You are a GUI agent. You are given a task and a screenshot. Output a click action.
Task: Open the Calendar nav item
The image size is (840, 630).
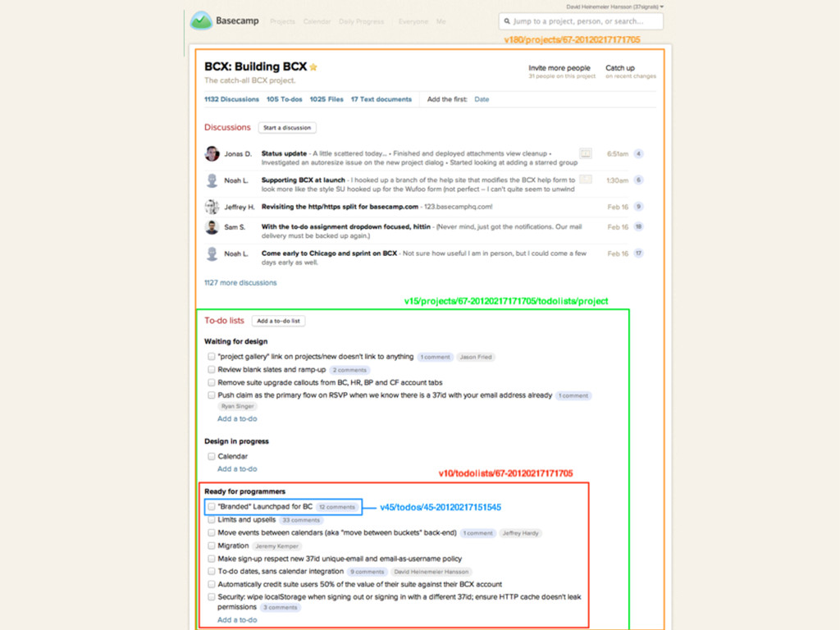click(x=317, y=21)
